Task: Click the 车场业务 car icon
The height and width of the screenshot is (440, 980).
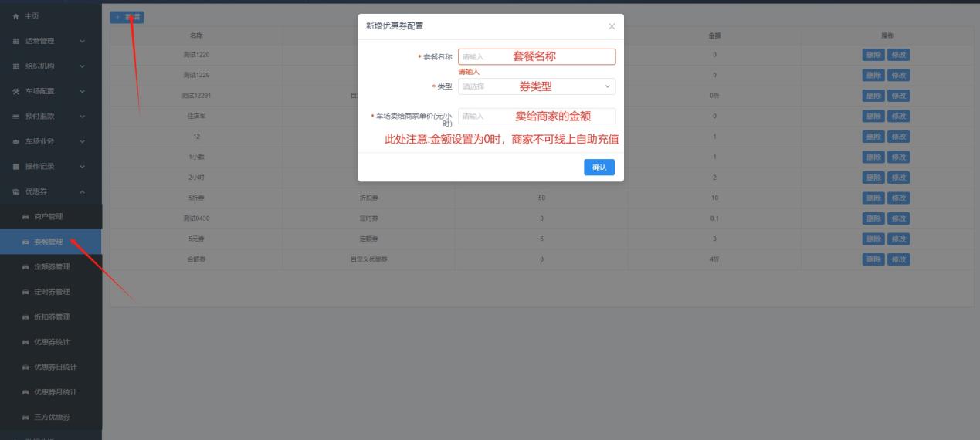Action: pyautogui.click(x=15, y=141)
